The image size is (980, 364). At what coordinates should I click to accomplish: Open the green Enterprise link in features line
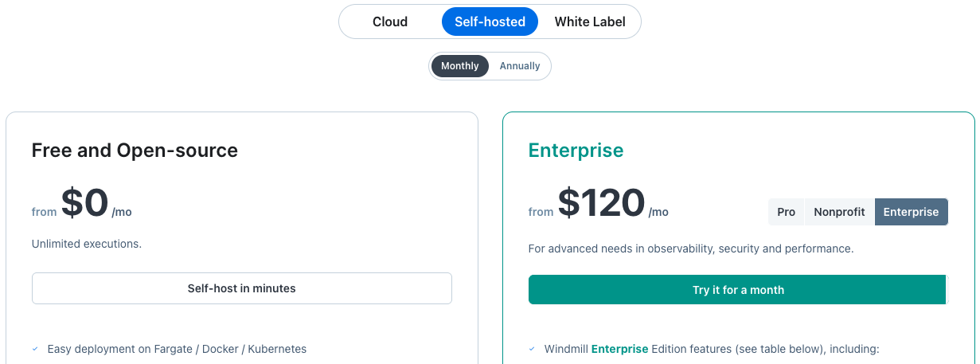pos(619,349)
